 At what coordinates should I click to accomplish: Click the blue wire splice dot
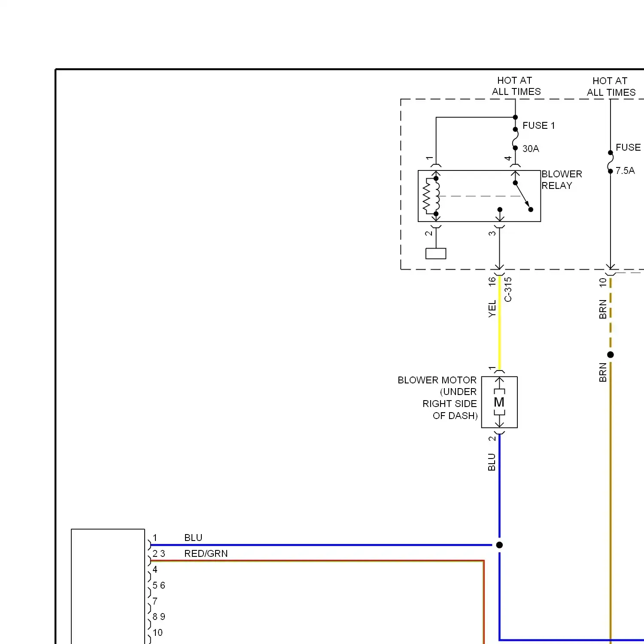tap(499, 545)
